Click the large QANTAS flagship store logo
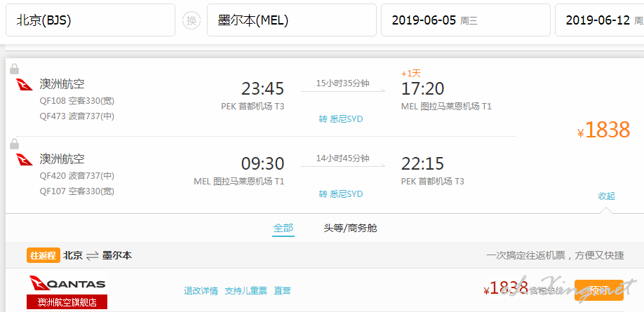 pos(67,285)
